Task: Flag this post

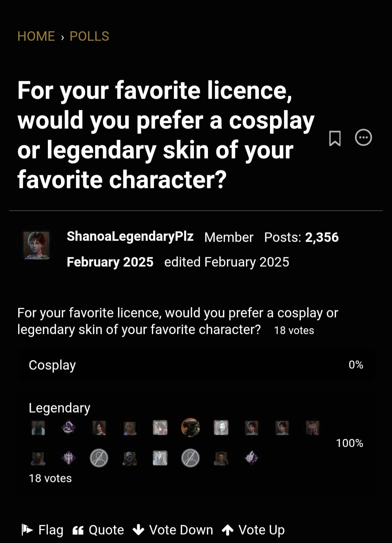Action: [42, 530]
